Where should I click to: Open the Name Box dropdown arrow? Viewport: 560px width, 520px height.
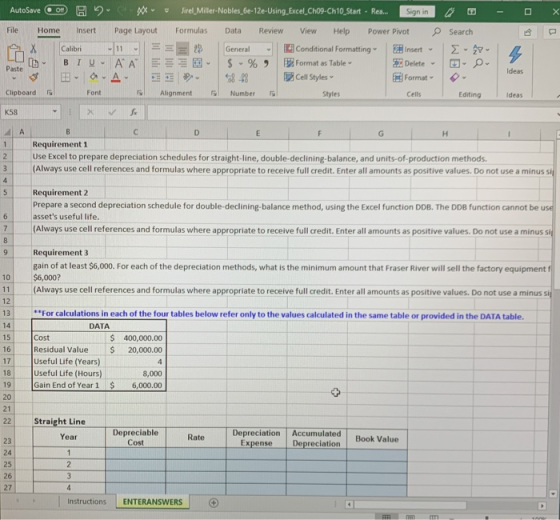point(55,111)
